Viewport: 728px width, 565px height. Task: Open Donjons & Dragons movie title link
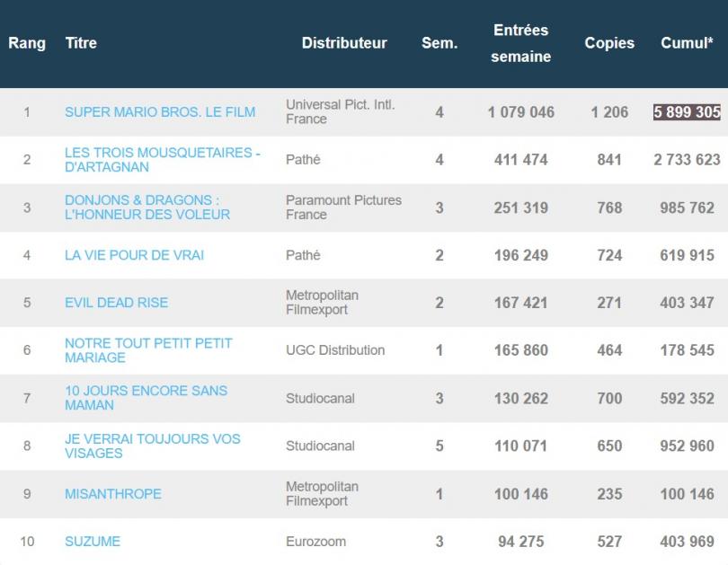147,207
